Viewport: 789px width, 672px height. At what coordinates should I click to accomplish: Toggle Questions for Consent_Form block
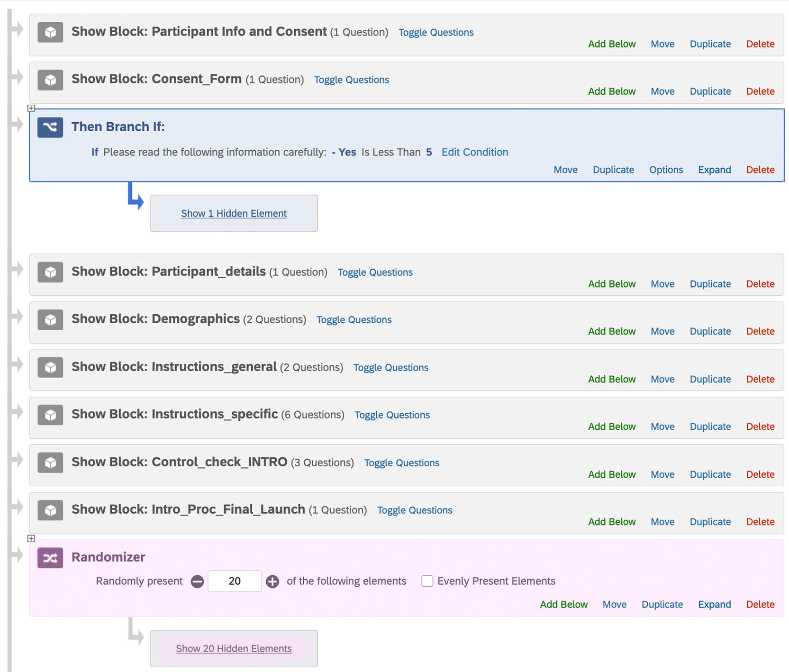pos(352,80)
